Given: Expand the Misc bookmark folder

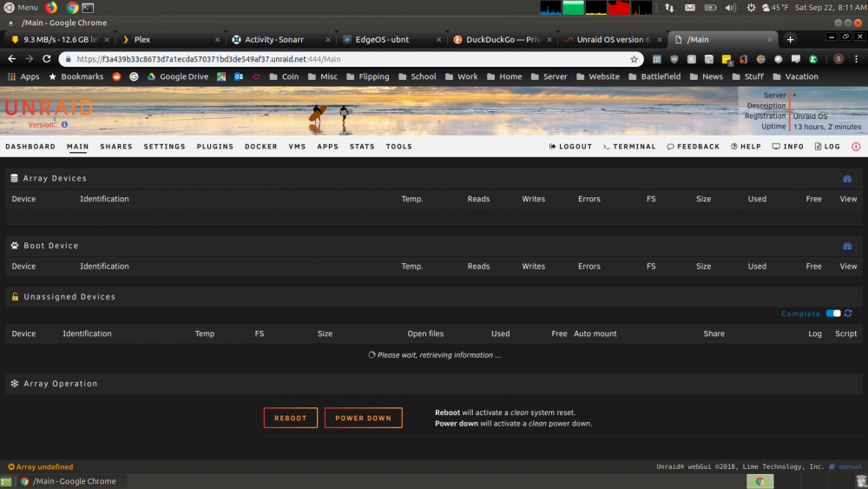Looking at the screenshot, I should tap(323, 76).
